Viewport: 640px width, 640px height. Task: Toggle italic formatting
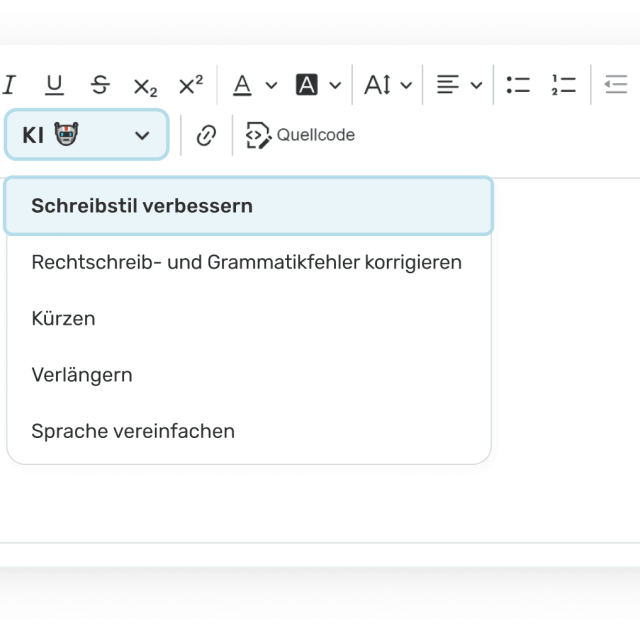tap(9, 85)
